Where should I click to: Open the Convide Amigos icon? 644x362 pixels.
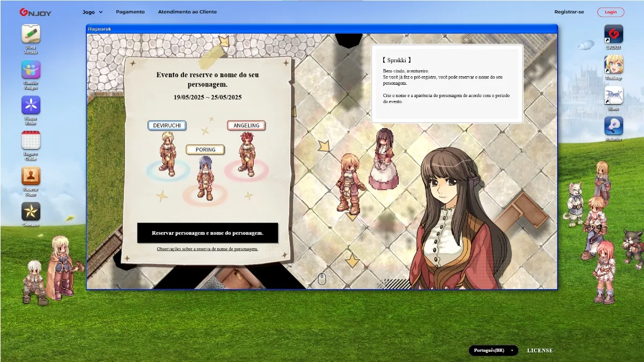[31, 70]
